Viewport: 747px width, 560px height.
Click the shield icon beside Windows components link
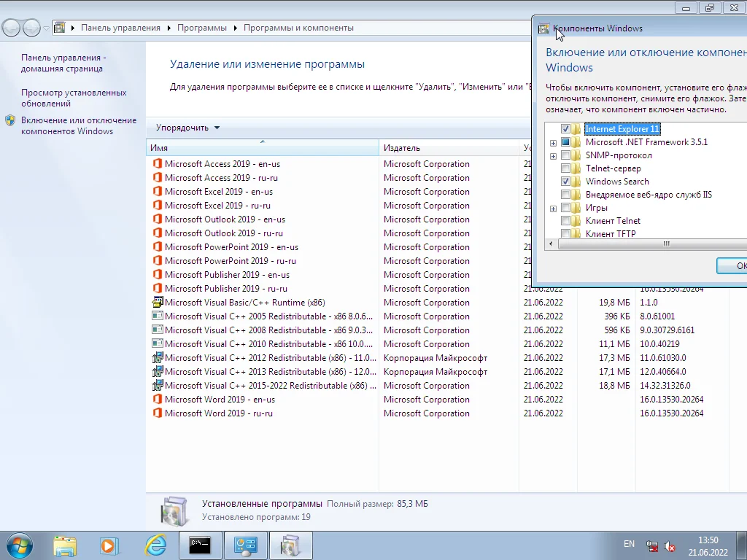click(10, 120)
